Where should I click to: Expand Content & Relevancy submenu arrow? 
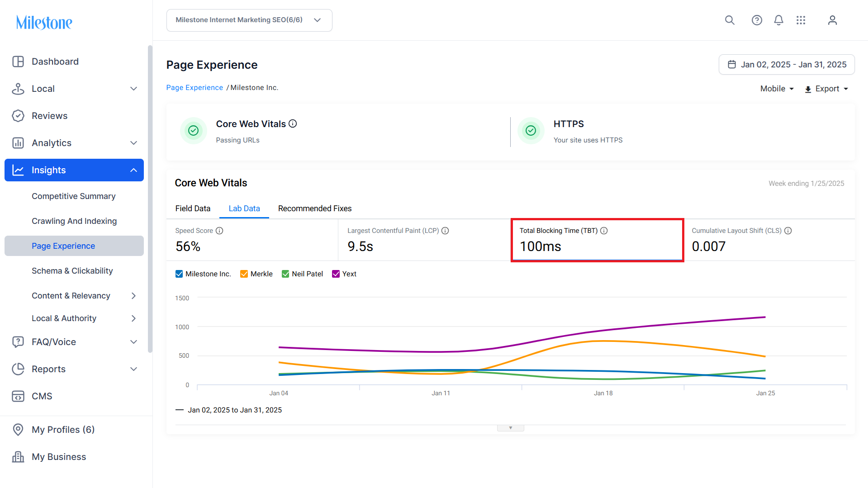pyautogui.click(x=133, y=296)
